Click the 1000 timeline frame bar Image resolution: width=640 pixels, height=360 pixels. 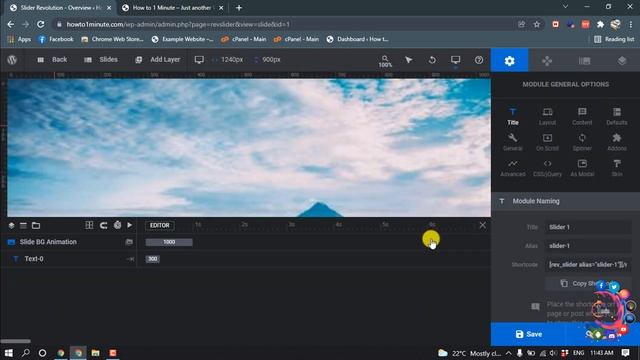[169, 242]
